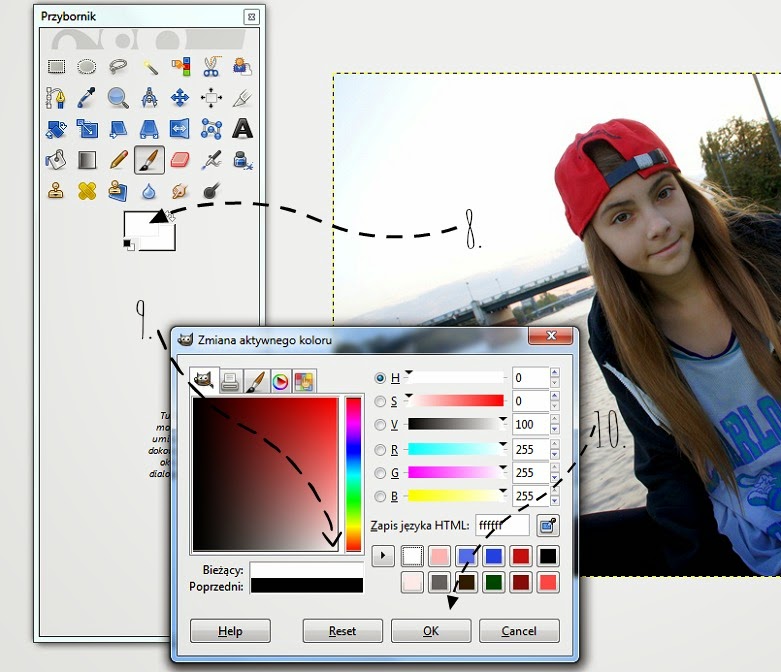Click the Cancel button
Screen dimensions: 781x672
[x=519, y=631]
